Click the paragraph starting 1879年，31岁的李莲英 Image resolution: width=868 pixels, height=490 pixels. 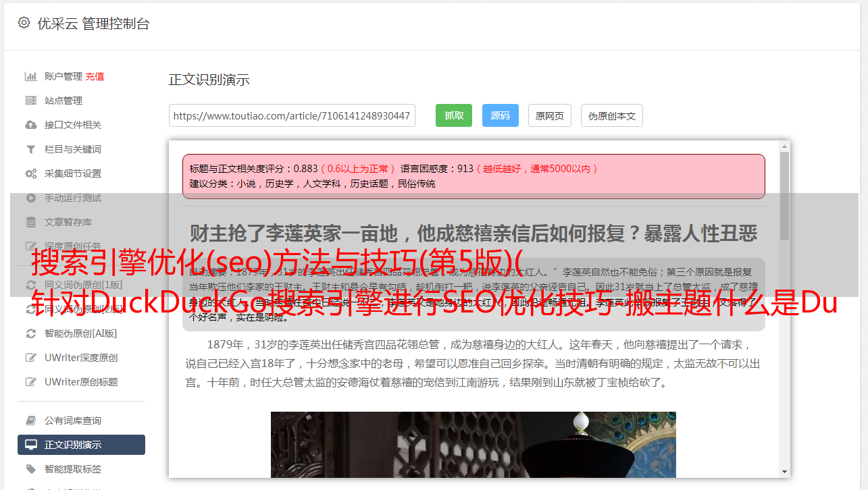click(473, 363)
